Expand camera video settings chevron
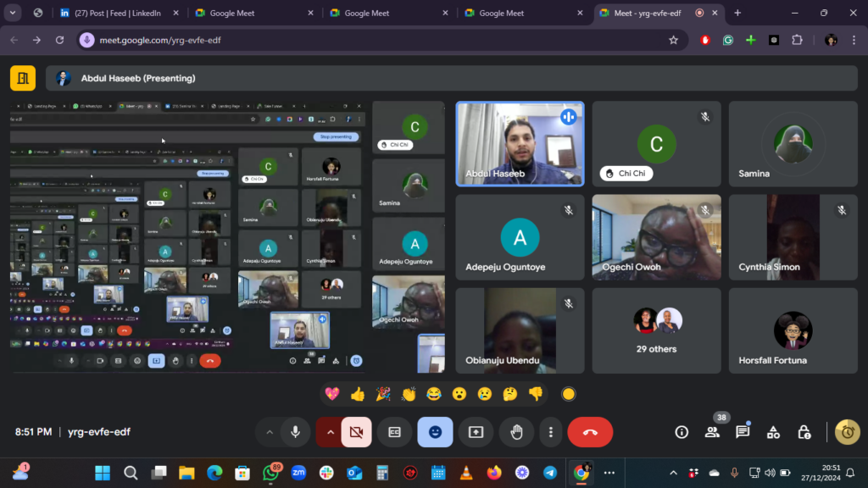The width and height of the screenshot is (868, 488). tap(330, 432)
